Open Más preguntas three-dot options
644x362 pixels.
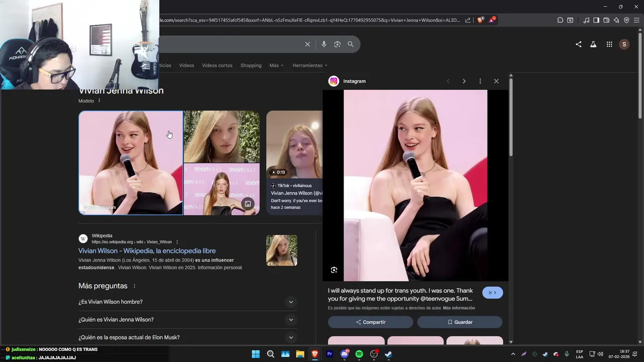pyautogui.click(x=134, y=286)
